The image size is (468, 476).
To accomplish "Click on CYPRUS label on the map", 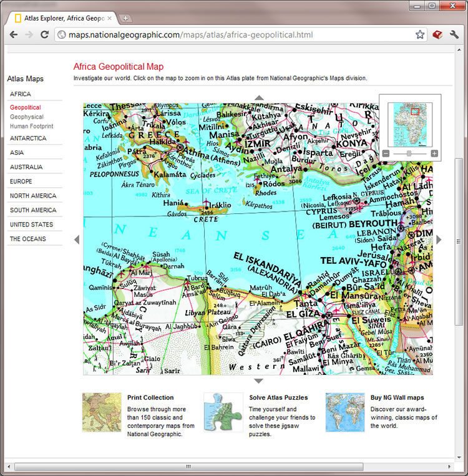I will pos(321,211).
